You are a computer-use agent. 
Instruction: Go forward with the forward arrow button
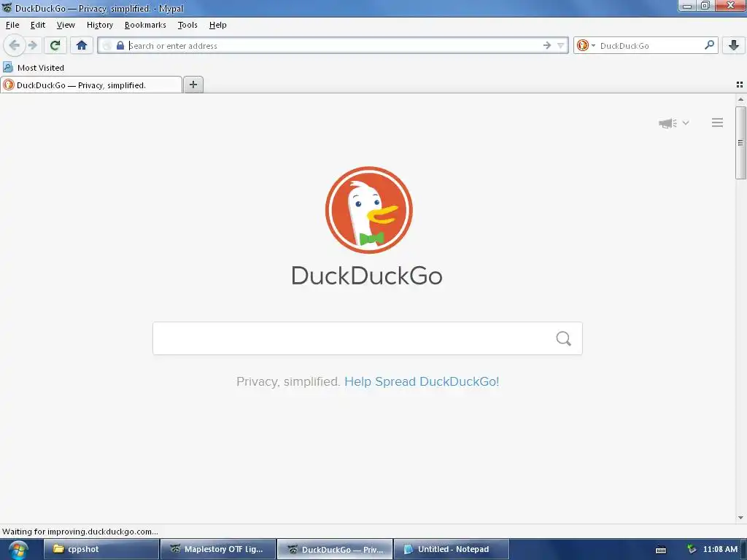32,45
